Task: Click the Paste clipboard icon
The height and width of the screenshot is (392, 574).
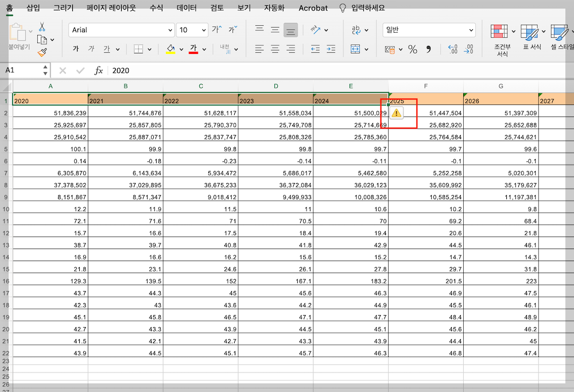Action: 18,32
